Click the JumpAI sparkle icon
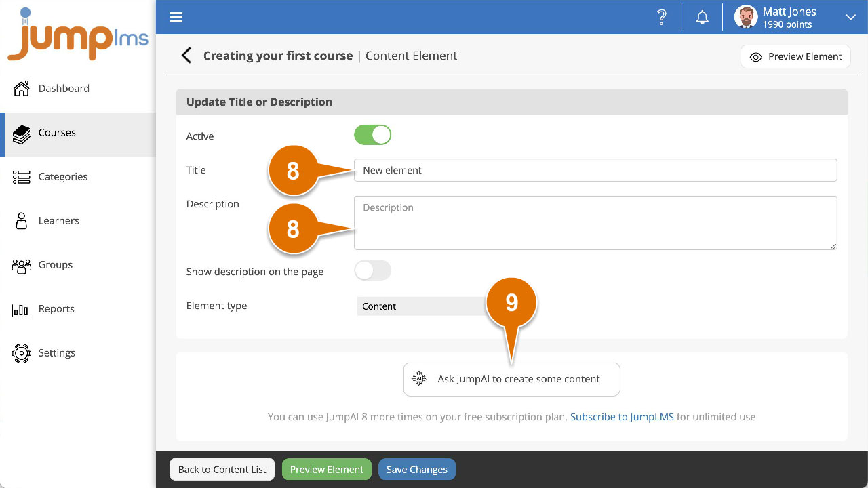 pos(420,379)
